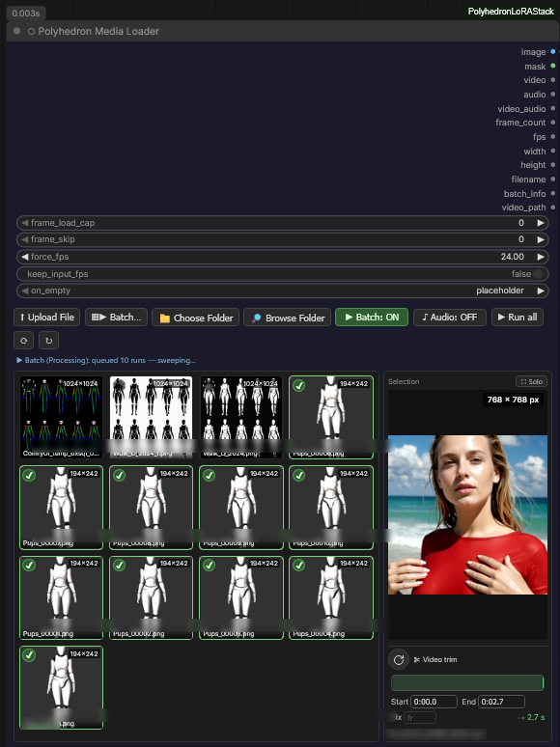Click the beach portrait preview image

coord(467,514)
